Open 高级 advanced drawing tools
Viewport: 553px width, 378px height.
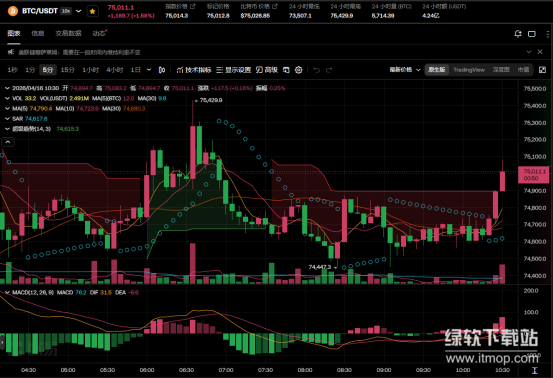[267, 70]
